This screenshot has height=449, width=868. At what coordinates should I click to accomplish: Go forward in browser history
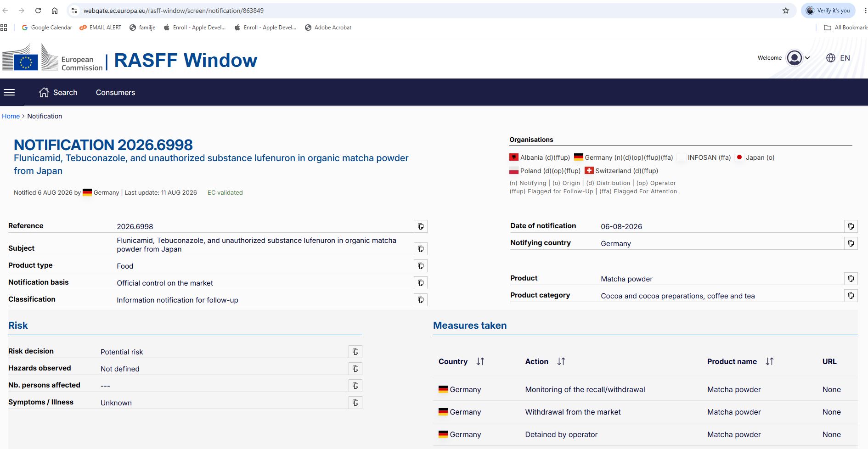tap(22, 11)
